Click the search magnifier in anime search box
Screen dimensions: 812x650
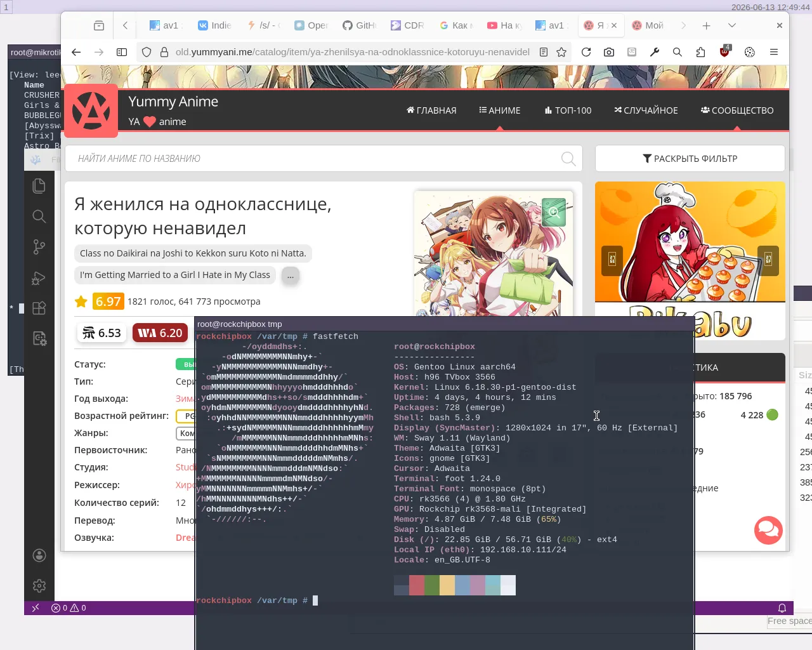click(x=568, y=159)
